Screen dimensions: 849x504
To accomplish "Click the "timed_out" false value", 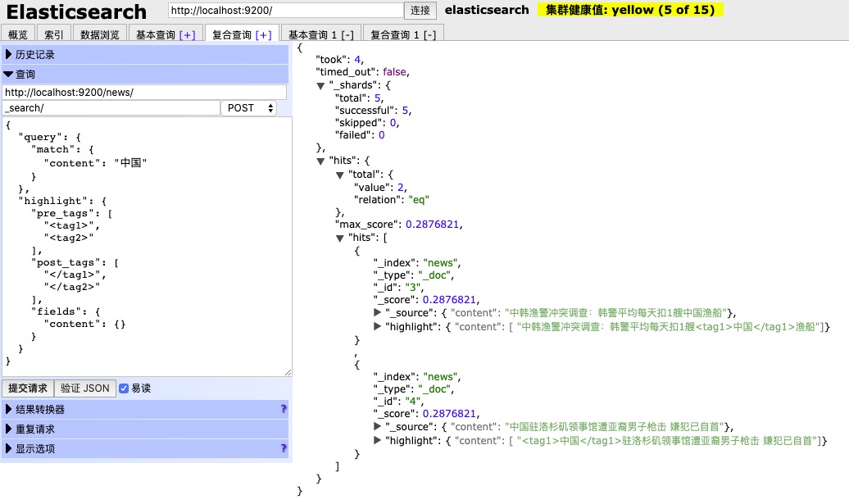I will pos(394,72).
